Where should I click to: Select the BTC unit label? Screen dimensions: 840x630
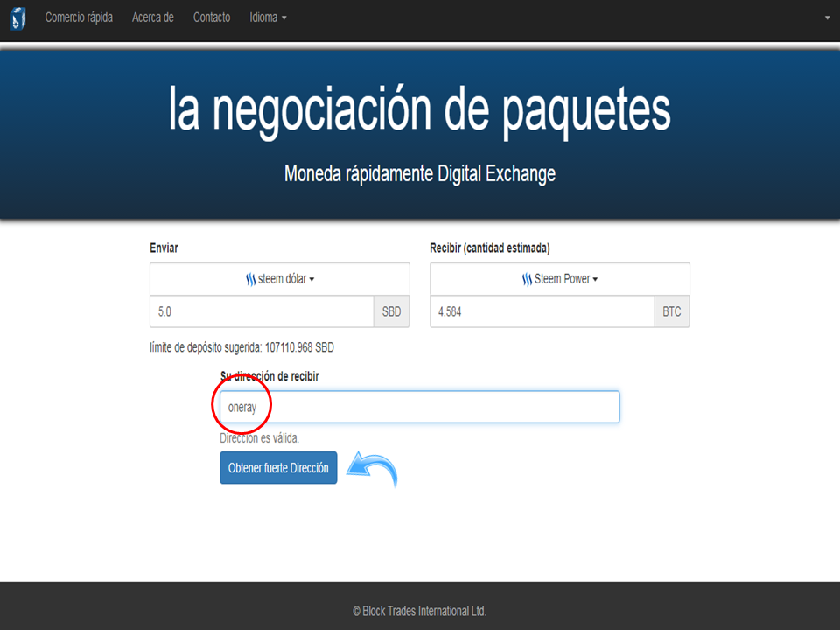pyautogui.click(x=672, y=311)
